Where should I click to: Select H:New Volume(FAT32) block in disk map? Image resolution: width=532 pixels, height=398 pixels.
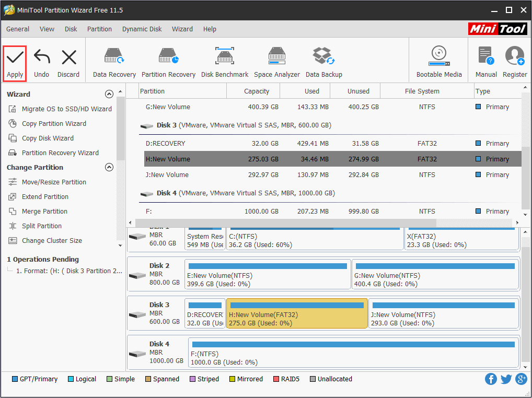point(297,313)
